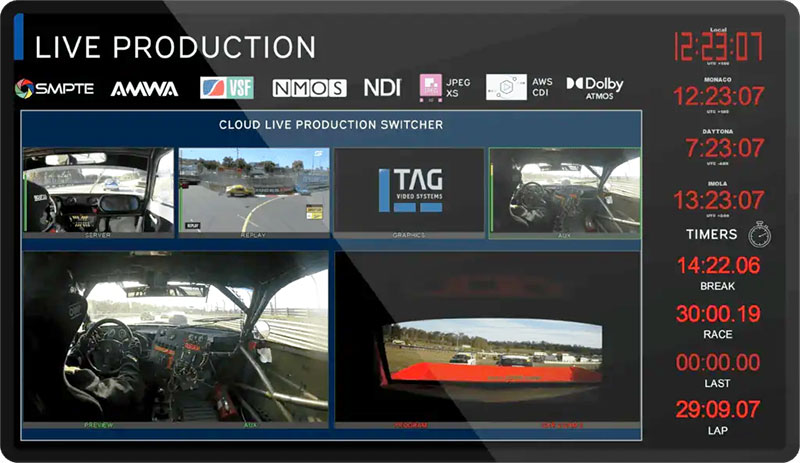Click the LIVE PRODUCTION title

point(175,47)
